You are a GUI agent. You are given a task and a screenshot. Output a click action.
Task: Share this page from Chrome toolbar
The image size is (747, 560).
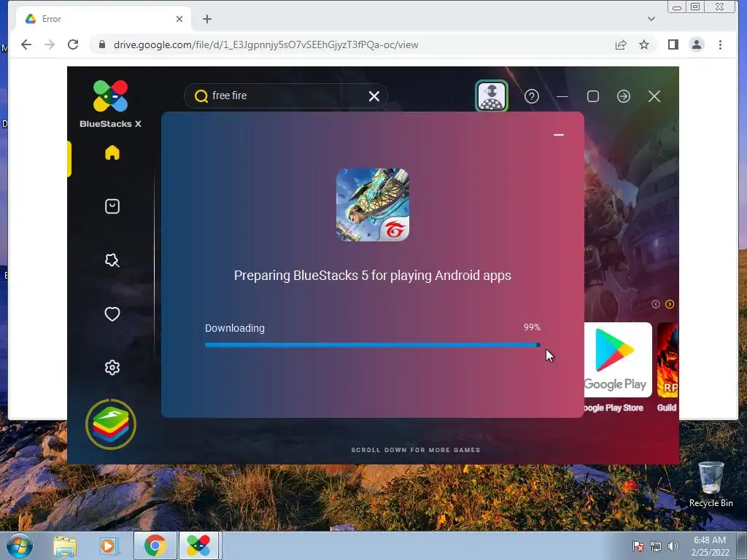click(x=620, y=44)
